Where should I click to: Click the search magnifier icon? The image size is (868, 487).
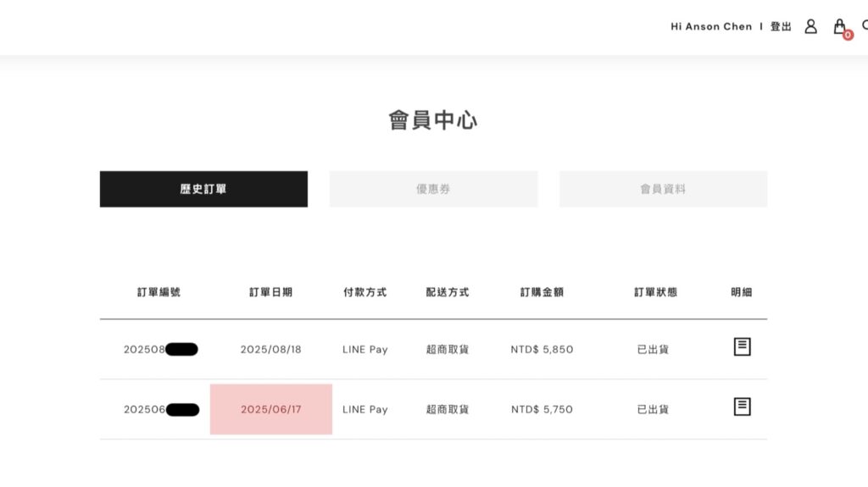coord(864,26)
